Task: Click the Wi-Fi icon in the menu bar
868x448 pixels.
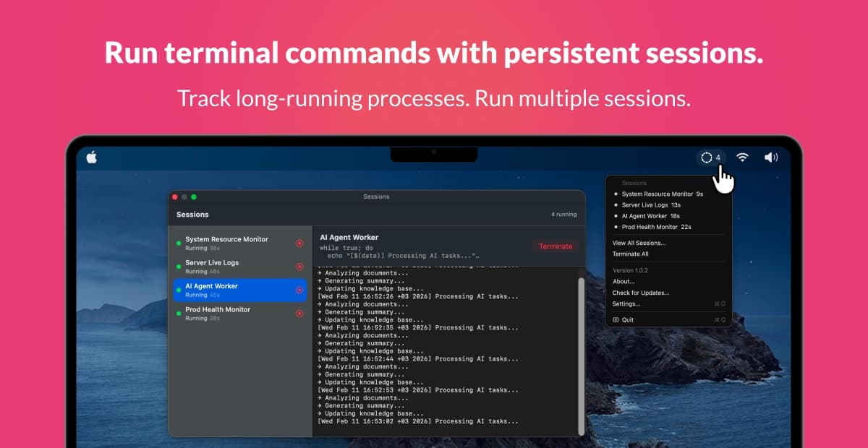Action: (x=742, y=157)
